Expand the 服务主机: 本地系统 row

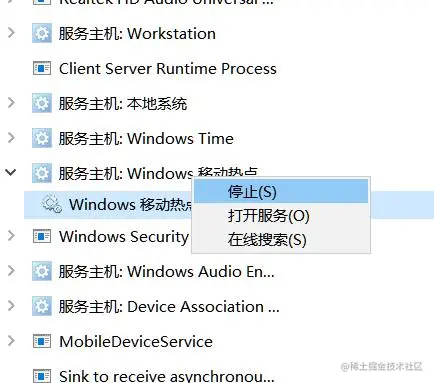tap(11, 103)
